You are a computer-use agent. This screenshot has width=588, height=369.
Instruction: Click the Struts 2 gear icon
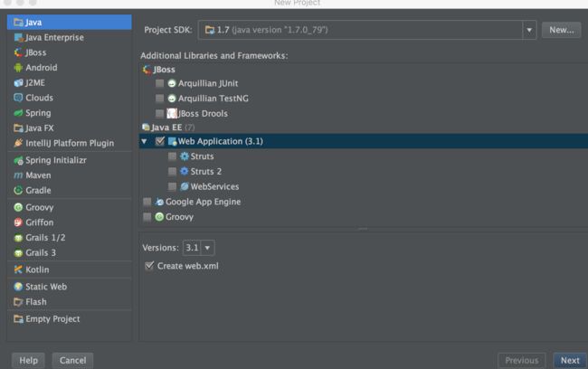185,171
